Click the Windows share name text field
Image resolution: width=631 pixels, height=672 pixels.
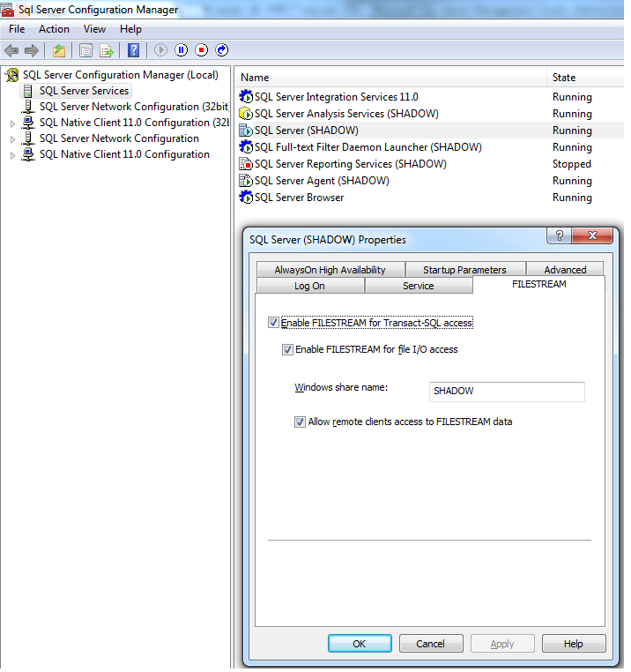click(x=507, y=392)
